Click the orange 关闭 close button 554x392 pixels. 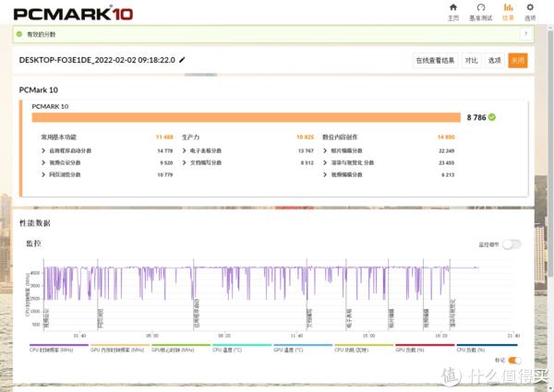coord(518,60)
